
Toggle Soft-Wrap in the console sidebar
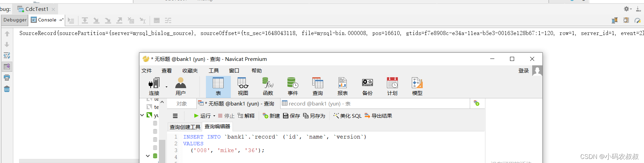pos(7,55)
